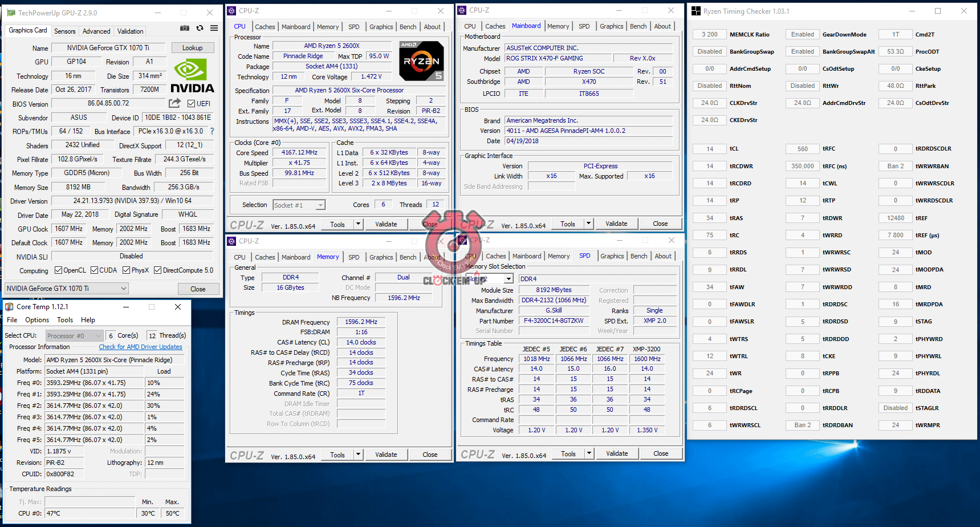Click Check for AMD Driver Updates link
980x527 pixels.
(140, 347)
